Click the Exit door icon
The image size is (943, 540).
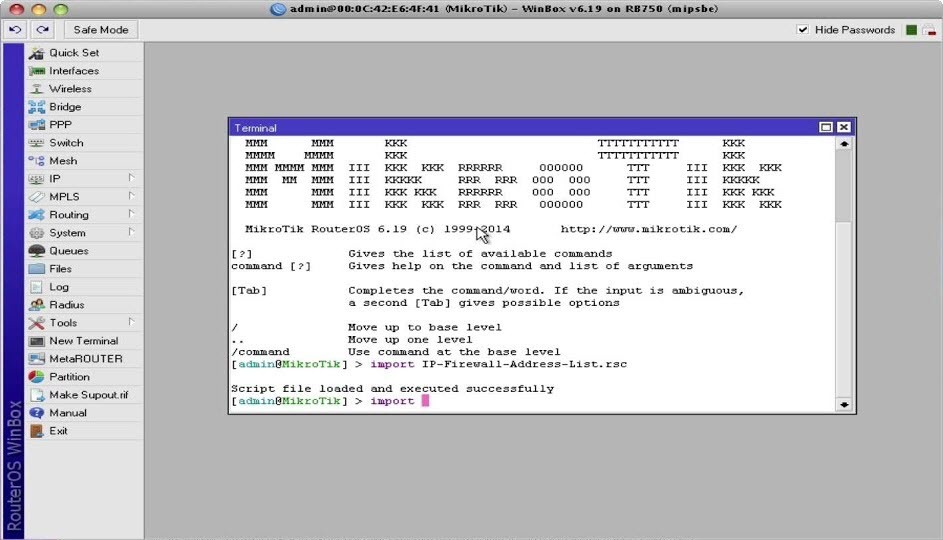coord(37,431)
